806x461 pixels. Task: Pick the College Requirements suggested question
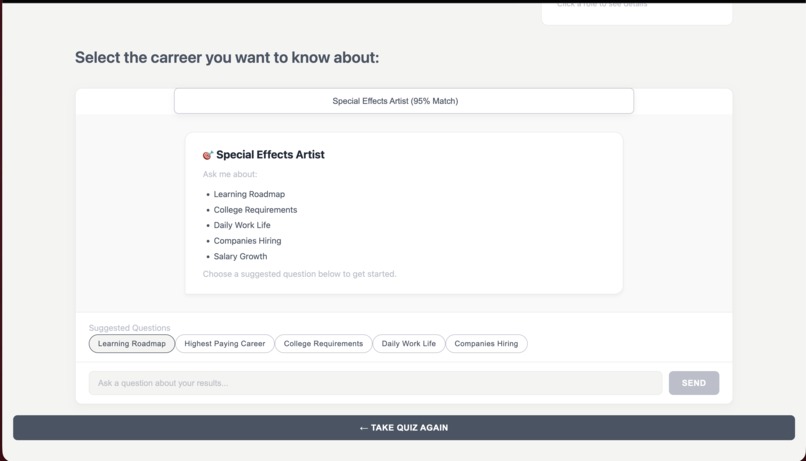click(x=323, y=343)
